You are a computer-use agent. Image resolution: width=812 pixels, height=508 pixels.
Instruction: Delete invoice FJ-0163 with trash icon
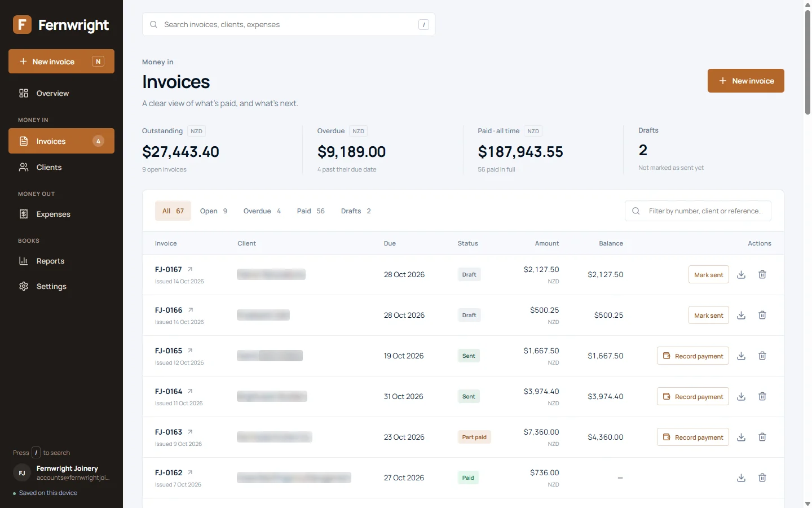pyautogui.click(x=762, y=437)
